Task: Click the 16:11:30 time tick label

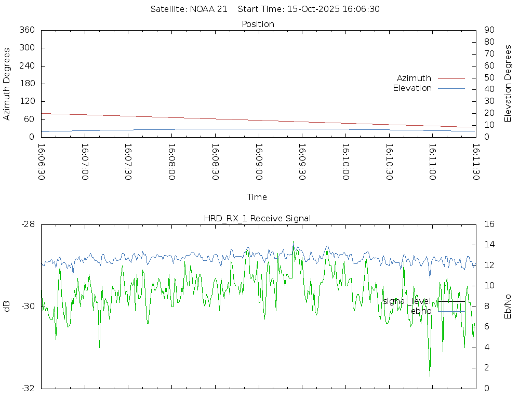Action: point(476,162)
